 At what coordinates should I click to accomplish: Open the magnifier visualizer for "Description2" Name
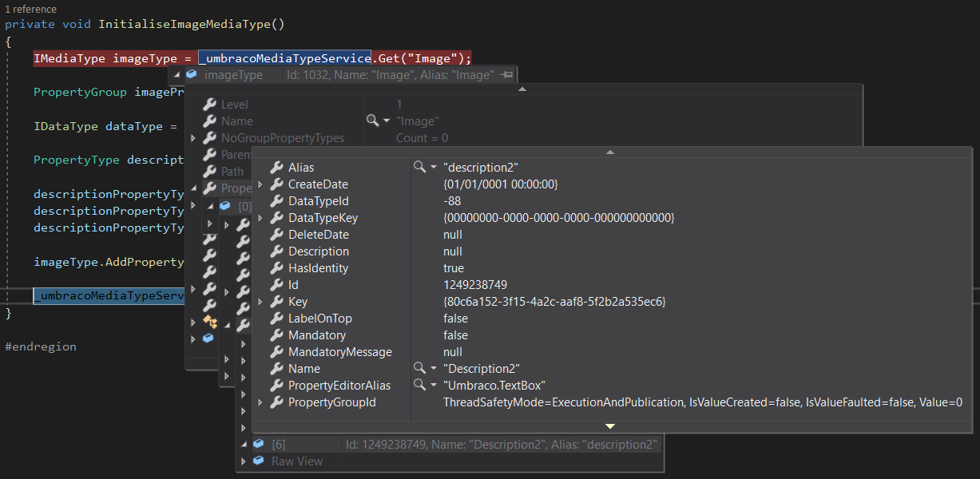click(419, 369)
